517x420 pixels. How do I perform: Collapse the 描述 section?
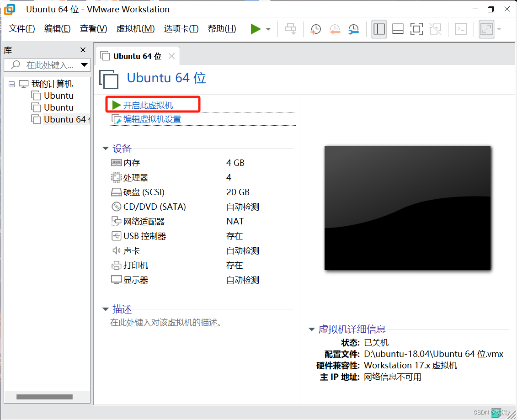(x=106, y=309)
